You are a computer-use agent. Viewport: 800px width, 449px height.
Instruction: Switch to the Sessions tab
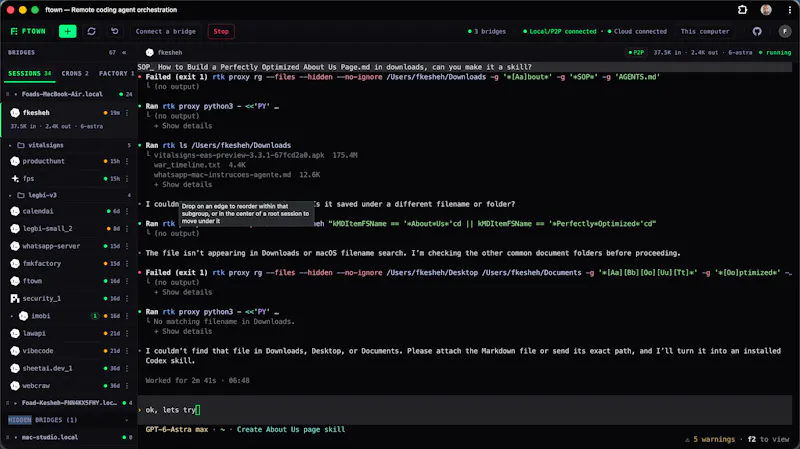click(x=30, y=73)
